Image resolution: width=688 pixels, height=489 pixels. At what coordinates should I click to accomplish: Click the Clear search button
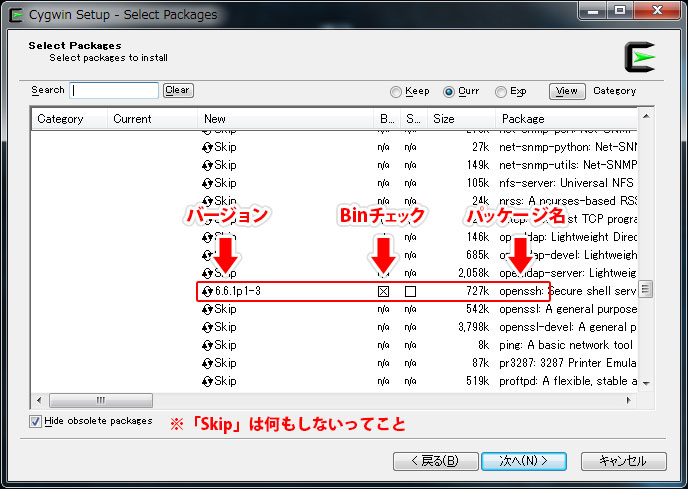pyautogui.click(x=178, y=90)
